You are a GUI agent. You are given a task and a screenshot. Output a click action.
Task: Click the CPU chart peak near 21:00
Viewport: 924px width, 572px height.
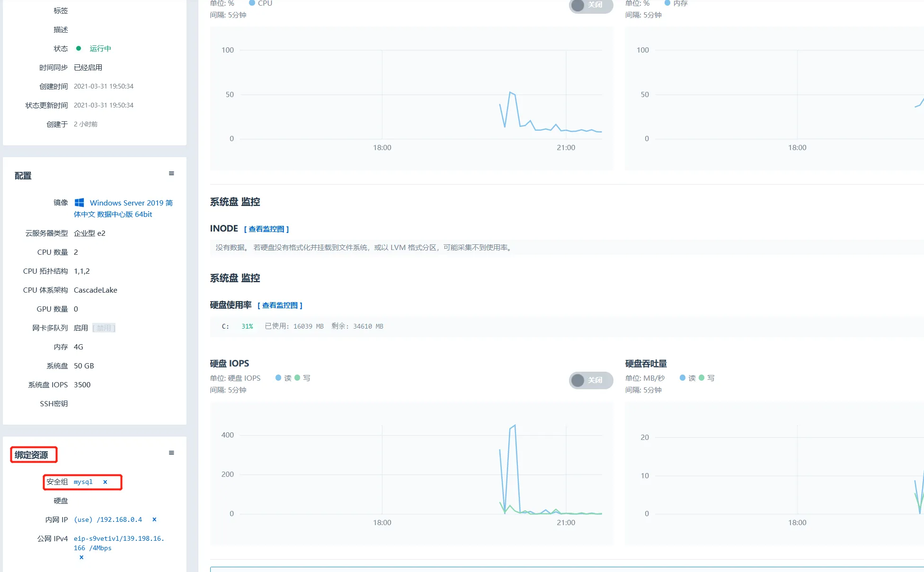[510, 92]
